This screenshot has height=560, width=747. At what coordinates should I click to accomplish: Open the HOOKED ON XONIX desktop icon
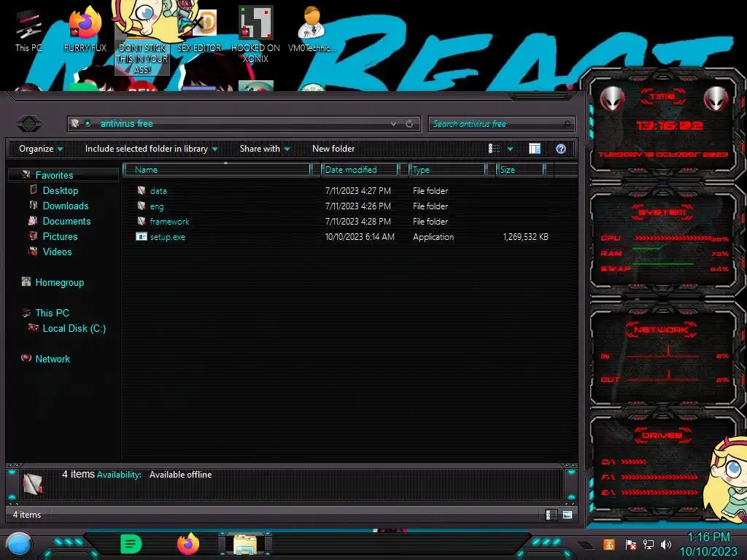point(255,34)
